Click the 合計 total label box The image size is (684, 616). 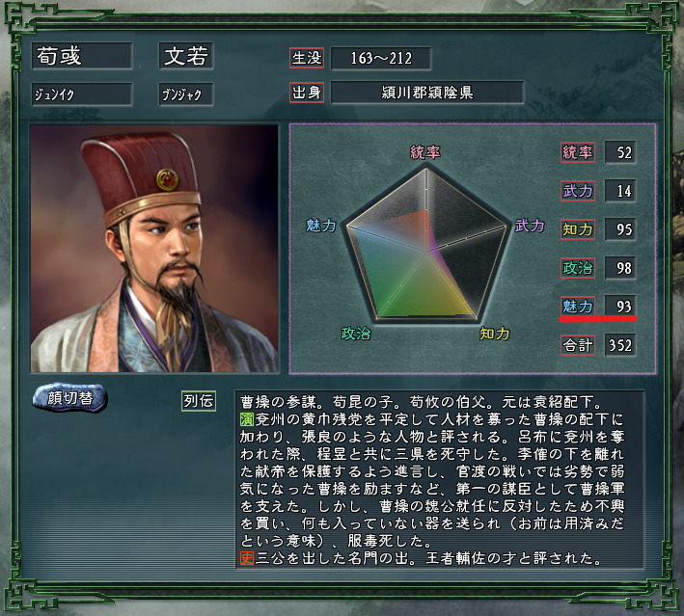[578, 345]
